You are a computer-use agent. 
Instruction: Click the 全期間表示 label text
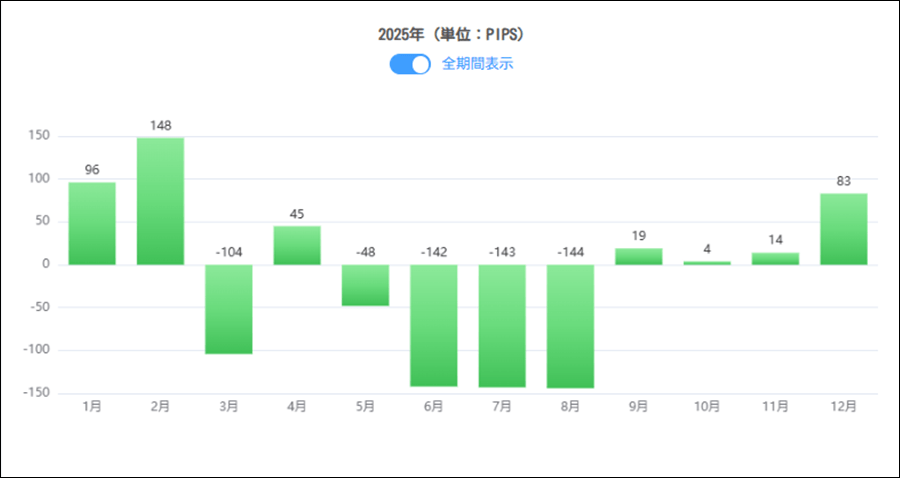(x=477, y=64)
